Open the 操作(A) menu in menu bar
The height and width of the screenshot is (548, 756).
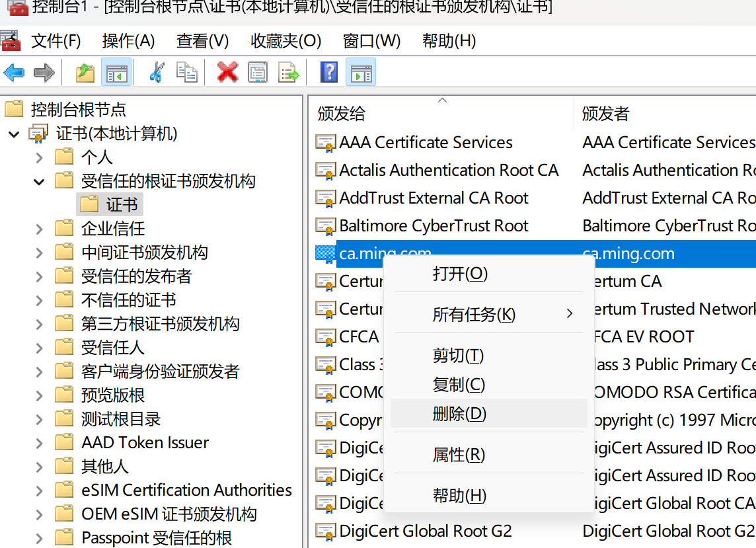(128, 41)
